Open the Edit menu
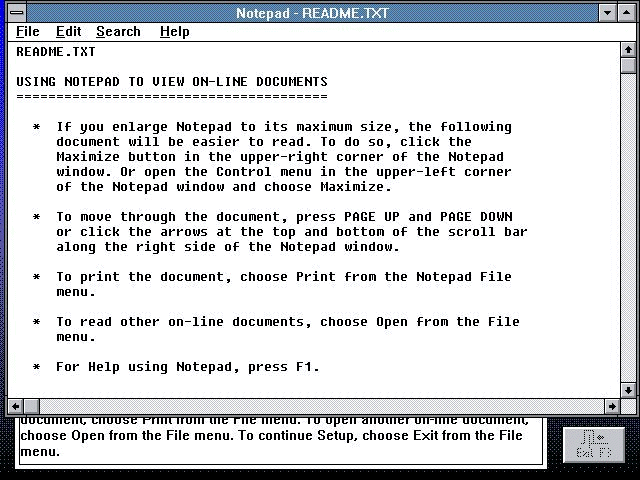 [69, 31]
